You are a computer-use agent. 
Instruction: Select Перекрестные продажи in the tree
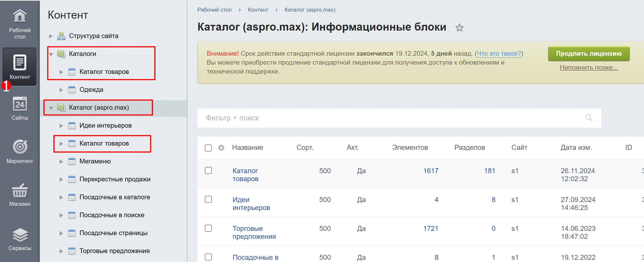115,179
